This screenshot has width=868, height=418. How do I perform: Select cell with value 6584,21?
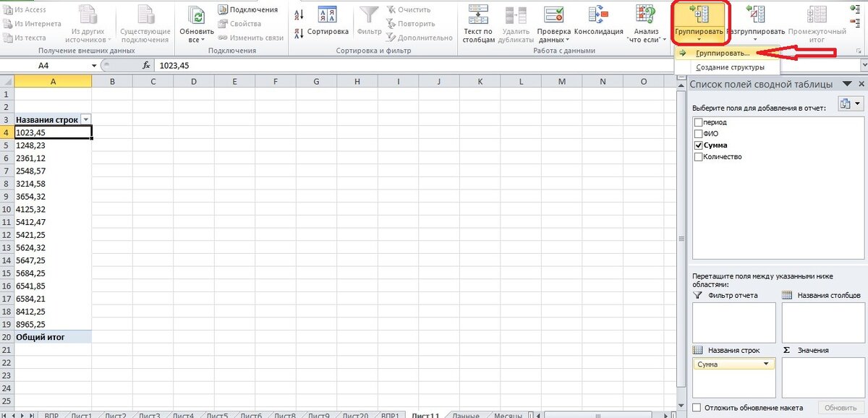[x=53, y=297]
